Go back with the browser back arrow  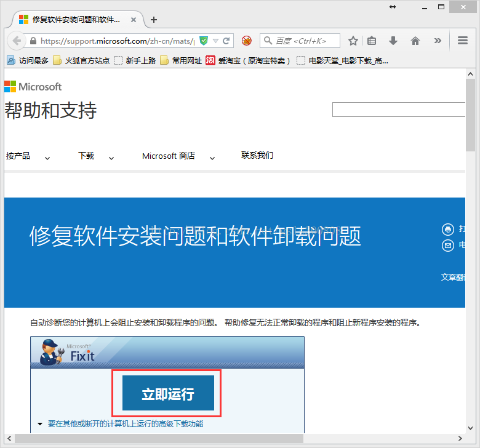(17, 41)
